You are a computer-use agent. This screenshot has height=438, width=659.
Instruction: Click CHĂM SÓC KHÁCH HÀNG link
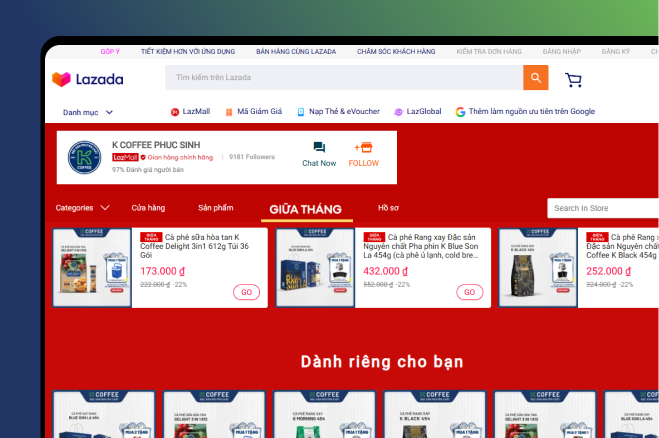point(396,52)
